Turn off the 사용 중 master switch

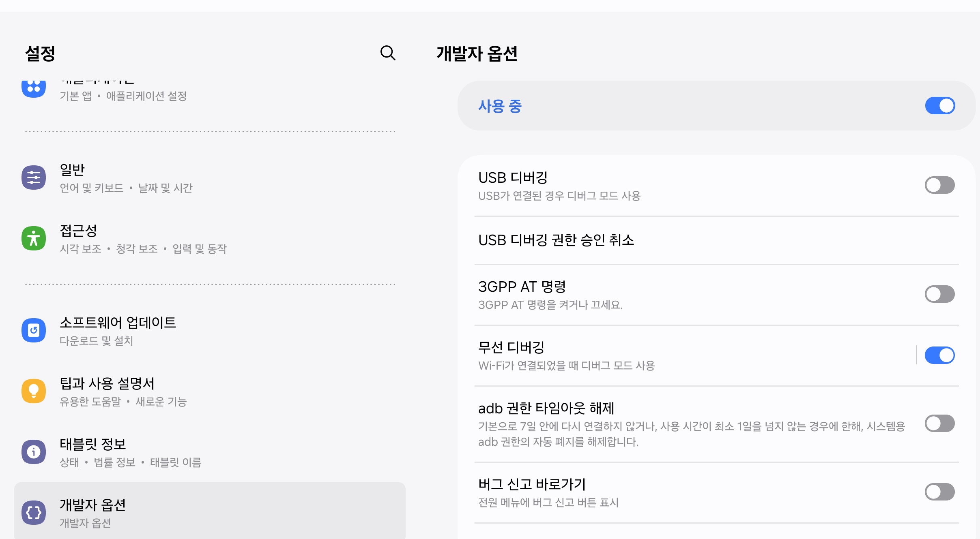pos(939,106)
